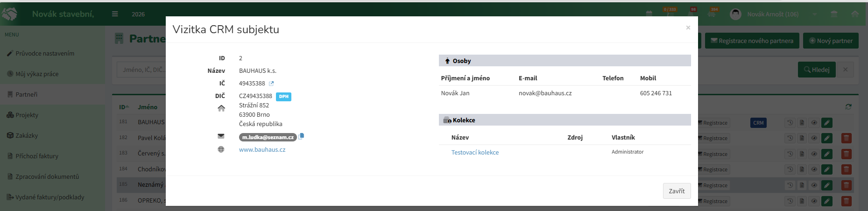Image resolution: width=868 pixels, height=211 pixels.
Task: Edit partner 181 with the pencil button
Action: tap(827, 123)
